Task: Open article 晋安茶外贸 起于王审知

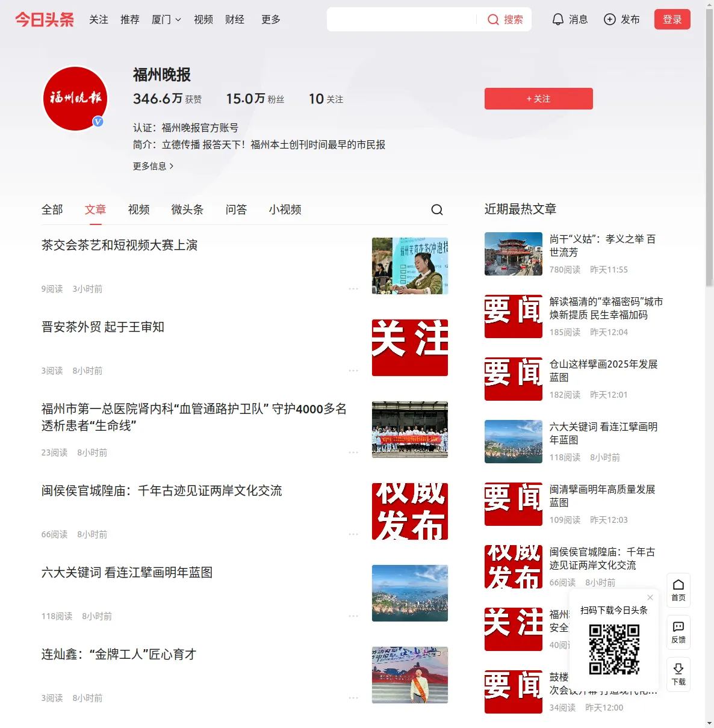Action: click(103, 327)
